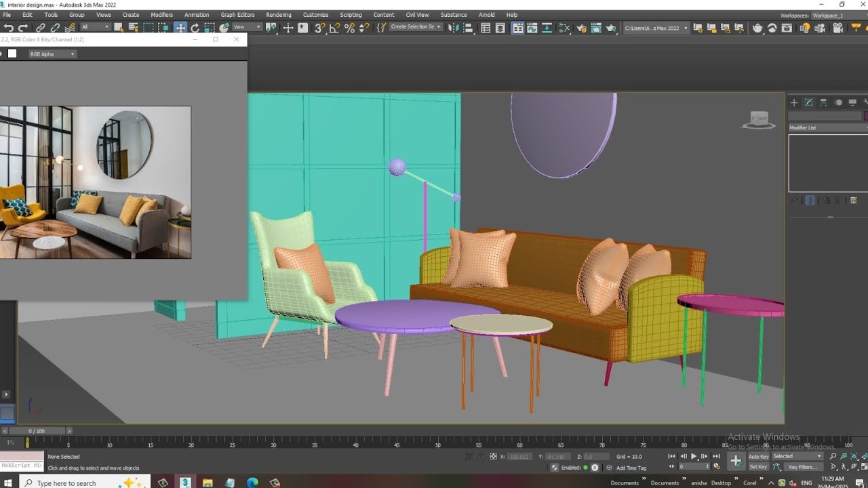Expand the collapsed left panel arrow
The image size is (868, 488).
pos(6,394)
